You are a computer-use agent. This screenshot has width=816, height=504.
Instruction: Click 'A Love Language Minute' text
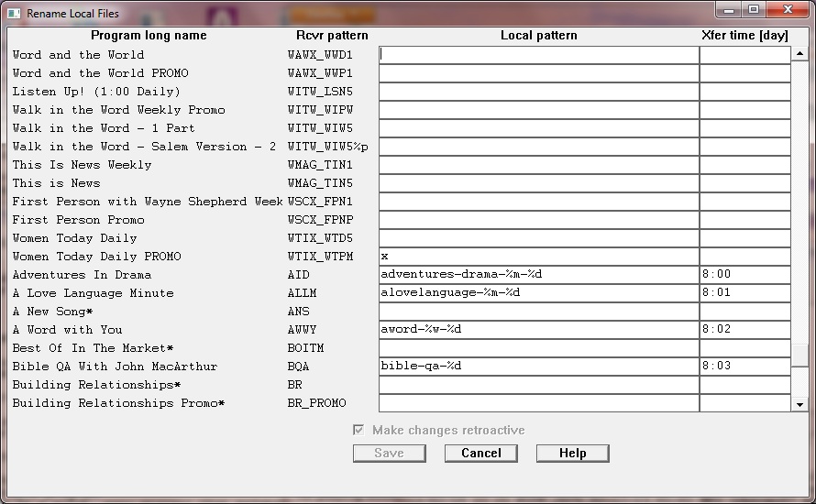coord(93,293)
